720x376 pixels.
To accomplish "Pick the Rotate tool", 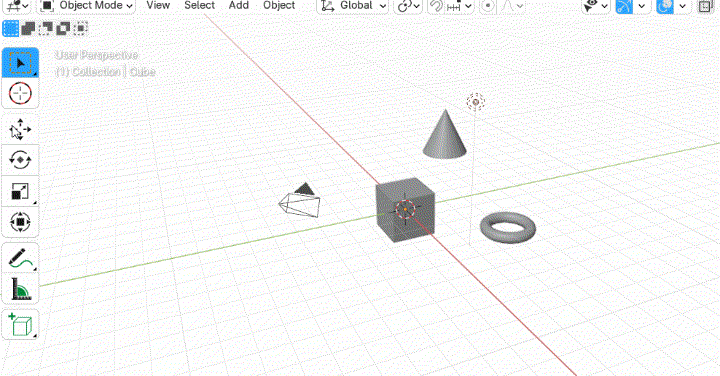I will point(20,160).
